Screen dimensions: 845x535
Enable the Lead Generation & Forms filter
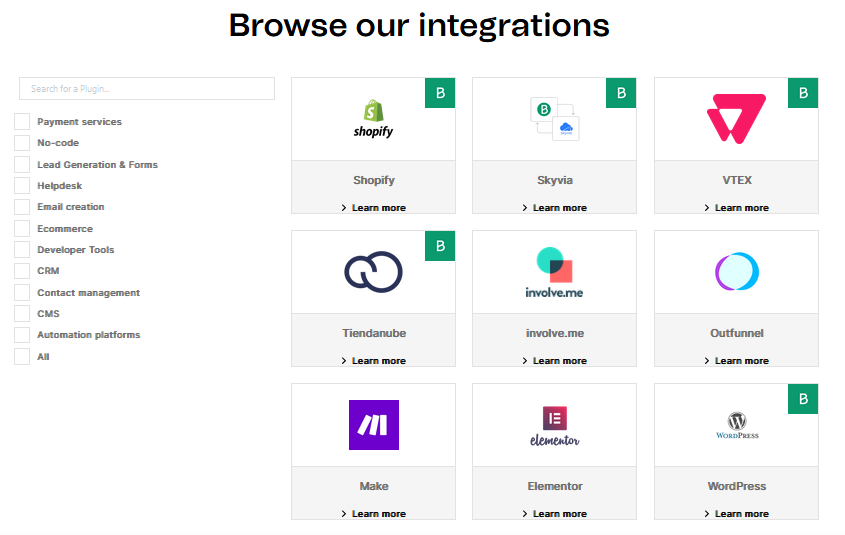[22, 164]
